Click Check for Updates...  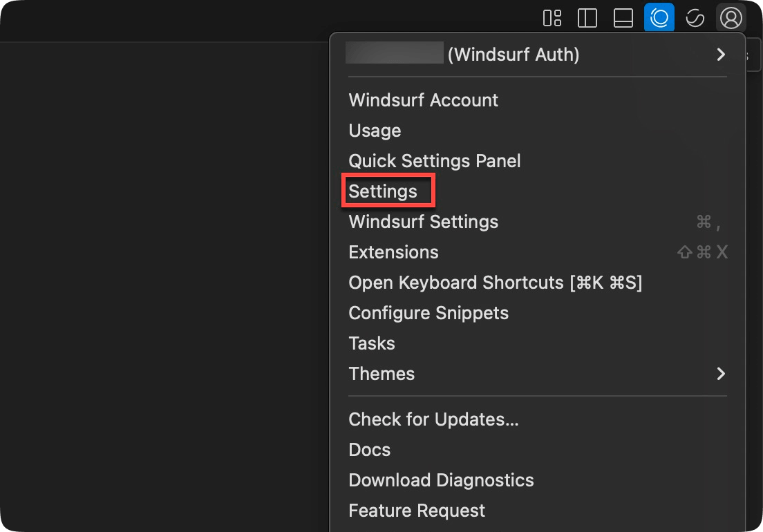click(433, 419)
